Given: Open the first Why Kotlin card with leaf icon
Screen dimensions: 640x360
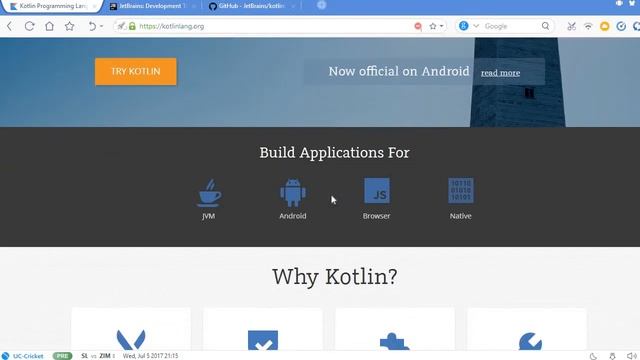Looking at the screenshot, I should point(131,329).
